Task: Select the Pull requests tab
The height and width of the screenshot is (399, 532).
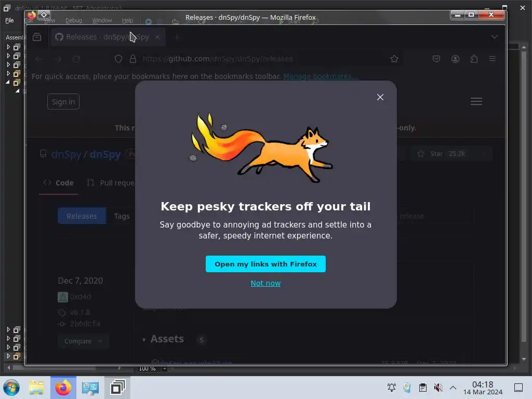Action: coord(111,183)
